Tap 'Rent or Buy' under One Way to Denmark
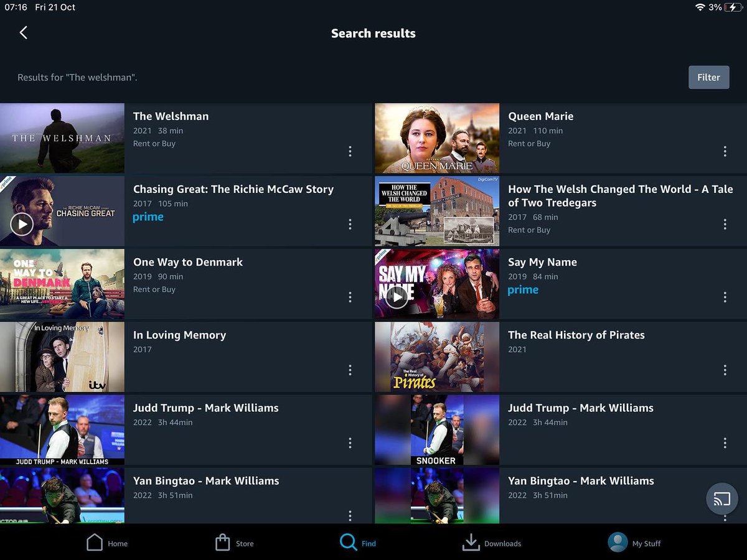The width and height of the screenshot is (747, 560). pyautogui.click(x=154, y=289)
